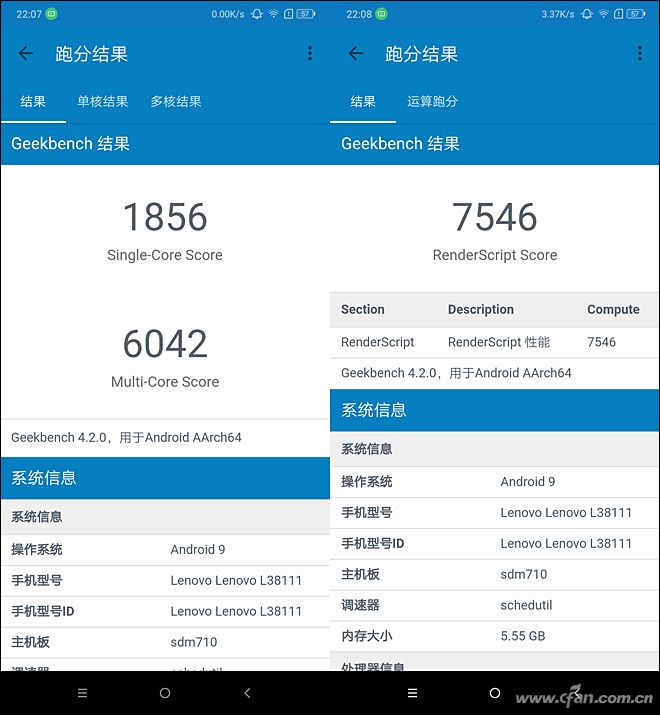This screenshot has height=715, width=660.
Task: Tap the recents menu icon in left navigation bar
Action: point(83,693)
